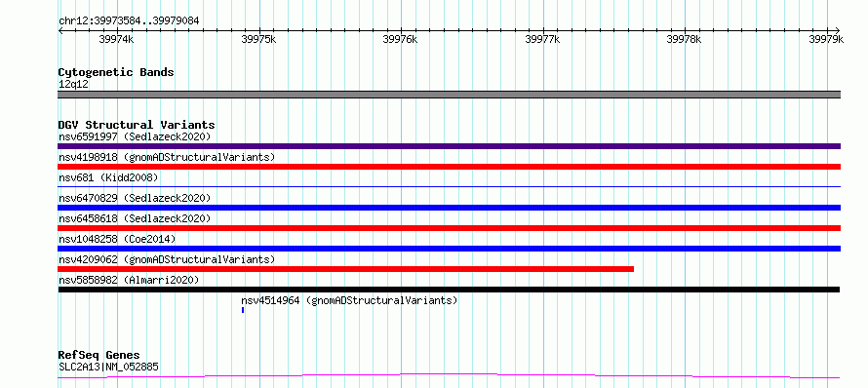
Task: Open variant label nsv6470829 (Sedlazeck2020)
Action: (135, 198)
